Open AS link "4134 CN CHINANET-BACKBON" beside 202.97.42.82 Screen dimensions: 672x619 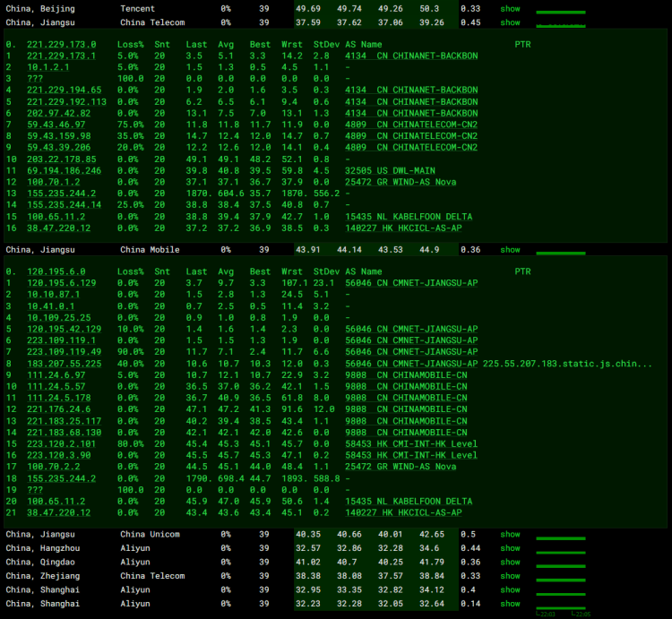click(411, 113)
